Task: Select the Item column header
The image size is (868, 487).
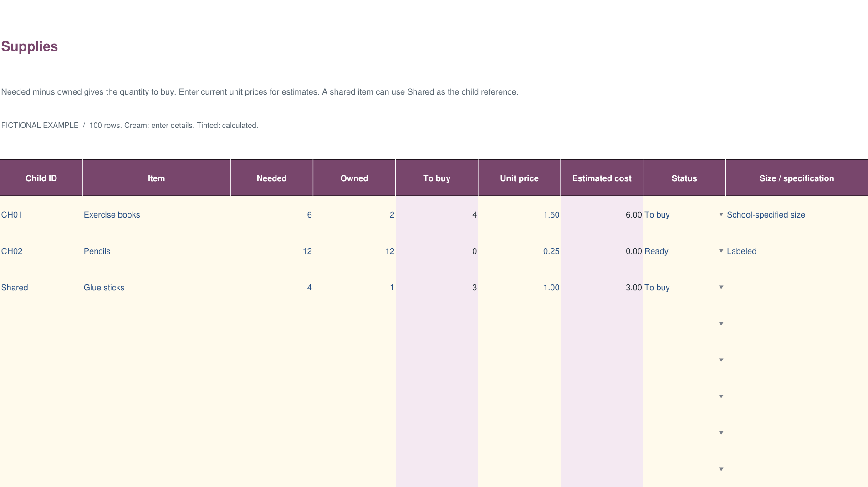Action: pos(156,178)
